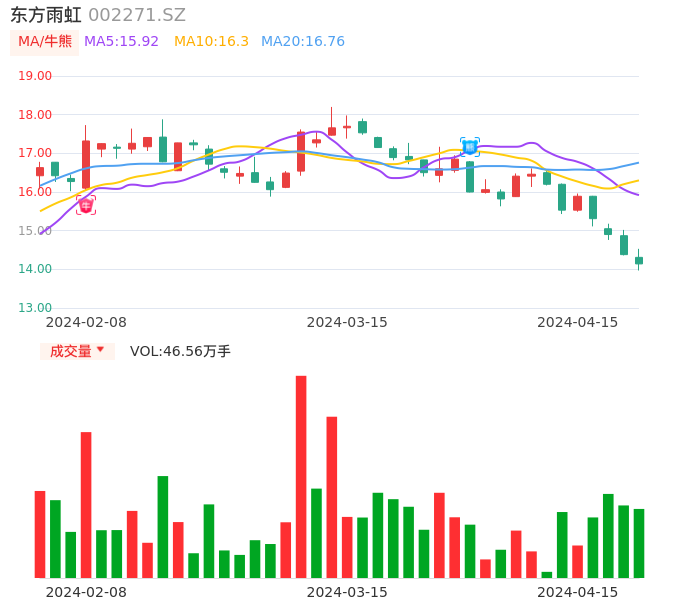Select the second-tallest red volume bar
The image size is (686, 606).
(332, 496)
